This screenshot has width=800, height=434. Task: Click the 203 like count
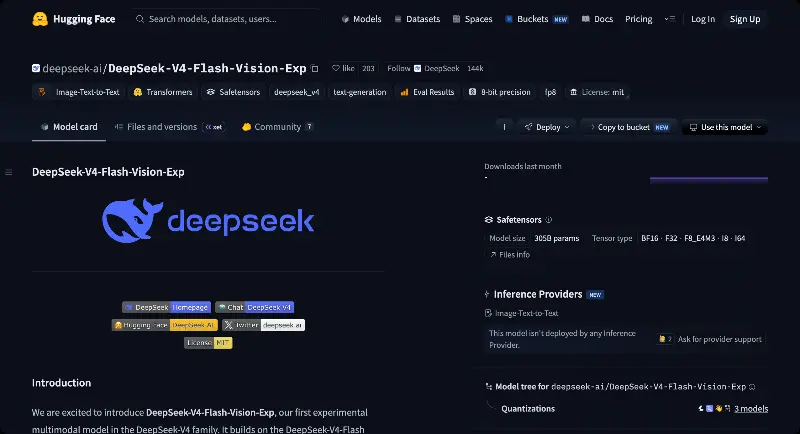[x=368, y=68]
